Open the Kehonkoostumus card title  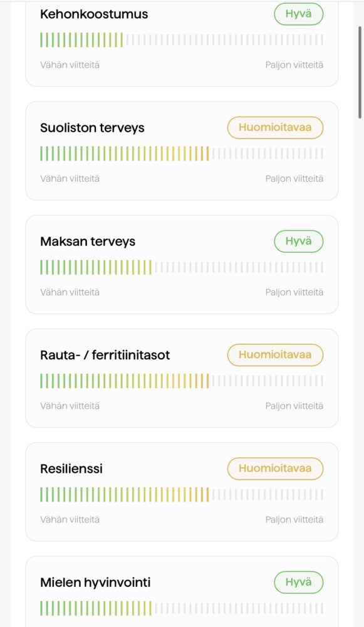[x=94, y=14]
